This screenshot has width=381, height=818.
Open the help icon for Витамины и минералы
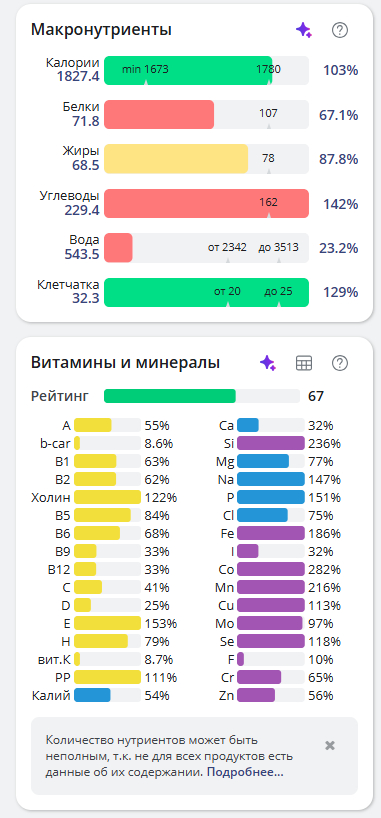click(340, 363)
